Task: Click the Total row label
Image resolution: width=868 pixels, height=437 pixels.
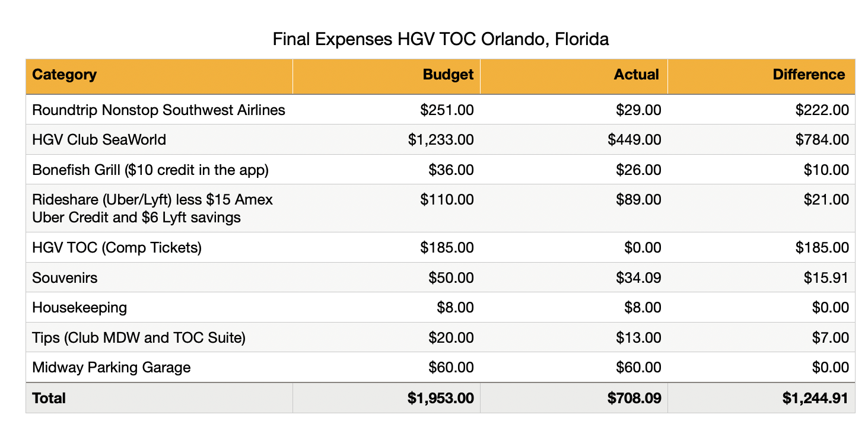Action: tap(49, 398)
